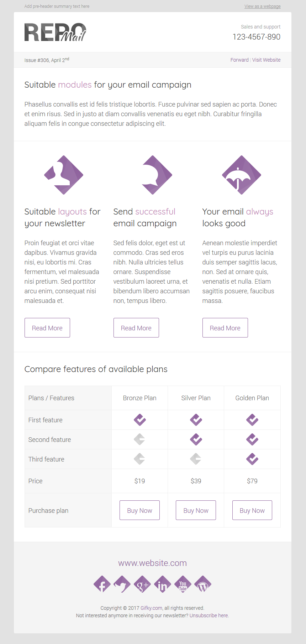Click the RepoMail logo

click(x=55, y=32)
